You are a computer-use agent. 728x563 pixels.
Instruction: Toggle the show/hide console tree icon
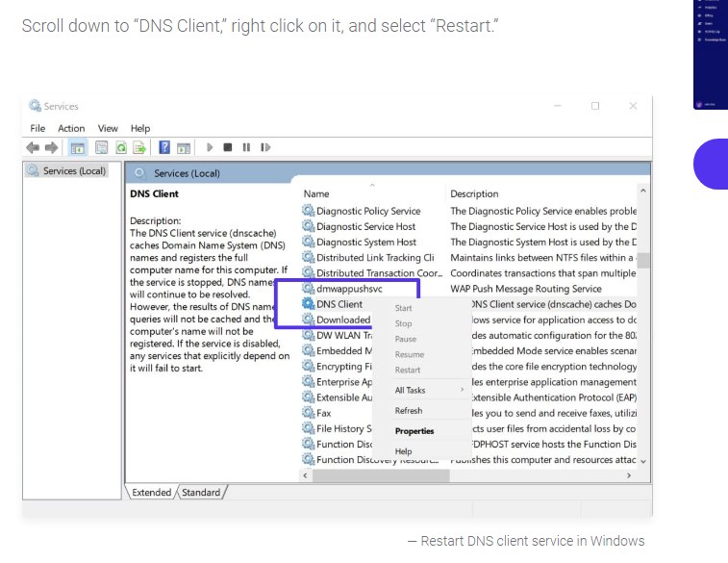[77, 147]
